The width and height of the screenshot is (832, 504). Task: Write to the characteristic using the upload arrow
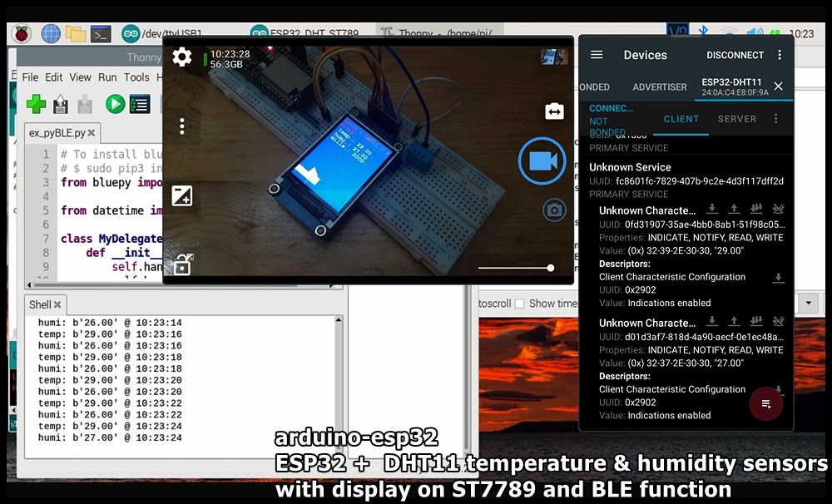pyautogui.click(x=734, y=210)
